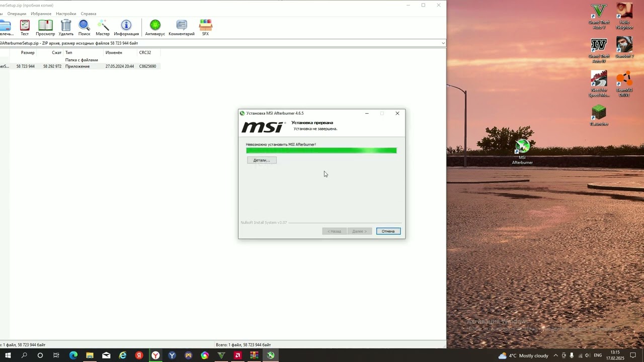Open Task View on the taskbar
Viewport: 644px width, 362px height.
click(x=56, y=355)
